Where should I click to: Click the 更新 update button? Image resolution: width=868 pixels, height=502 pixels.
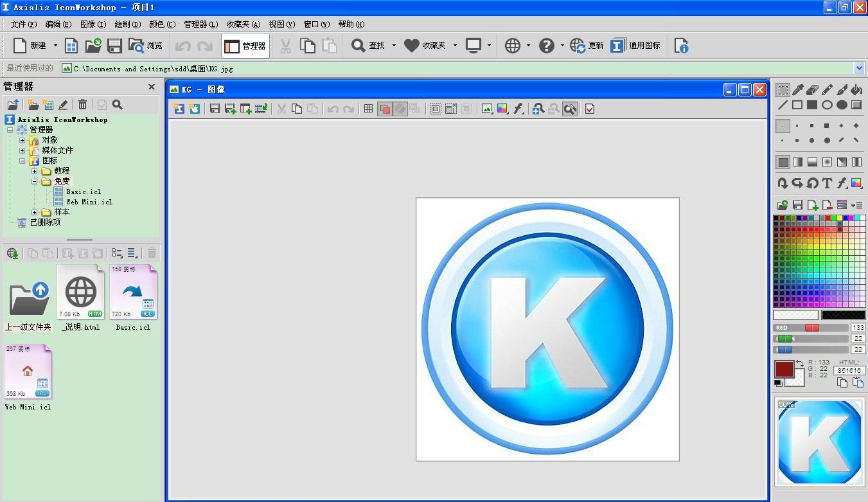(x=587, y=46)
